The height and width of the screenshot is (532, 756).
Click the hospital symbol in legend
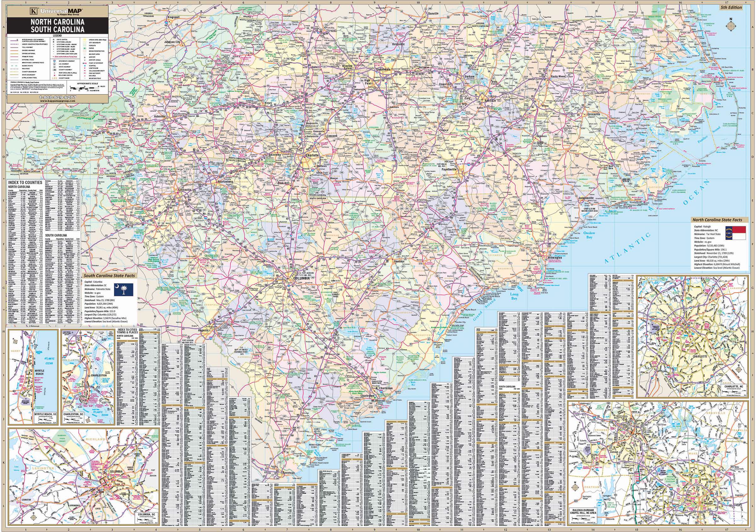(x=85, y=66)
